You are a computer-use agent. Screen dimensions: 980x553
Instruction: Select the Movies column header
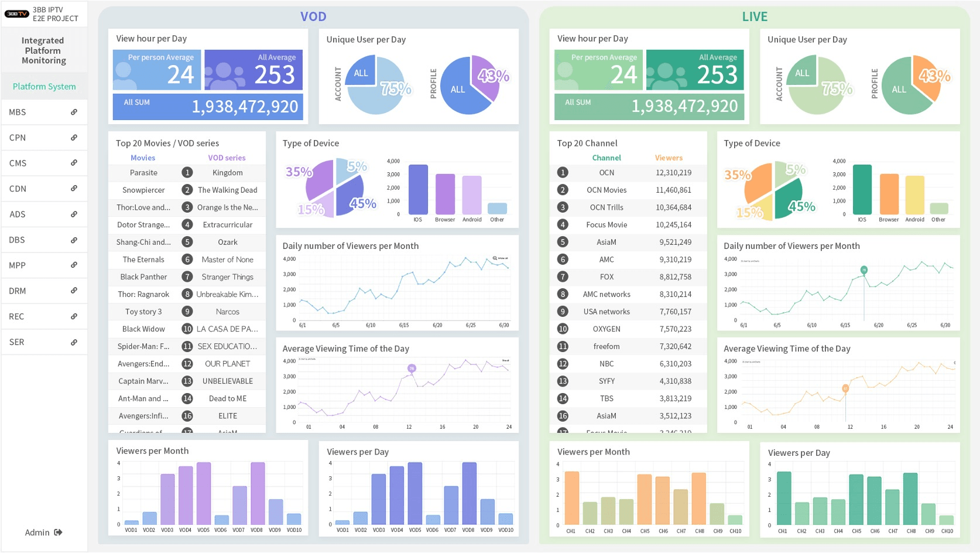click(x=143, y=158)
